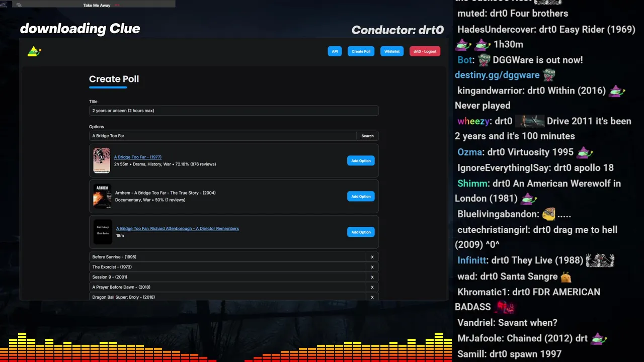Open the A Bridge Too Far - (1977) link

pyautogui.click(x=138, y=157)
